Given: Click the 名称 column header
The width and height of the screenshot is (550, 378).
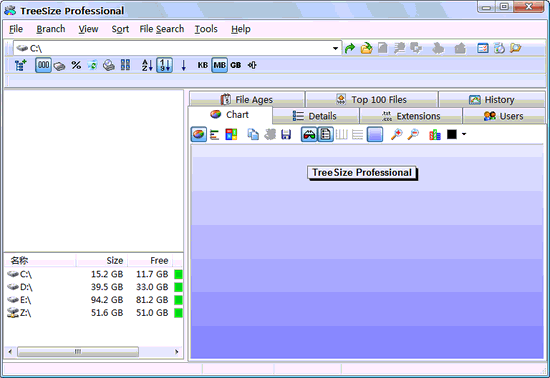Looking at the screenshot, I should 40,261.
